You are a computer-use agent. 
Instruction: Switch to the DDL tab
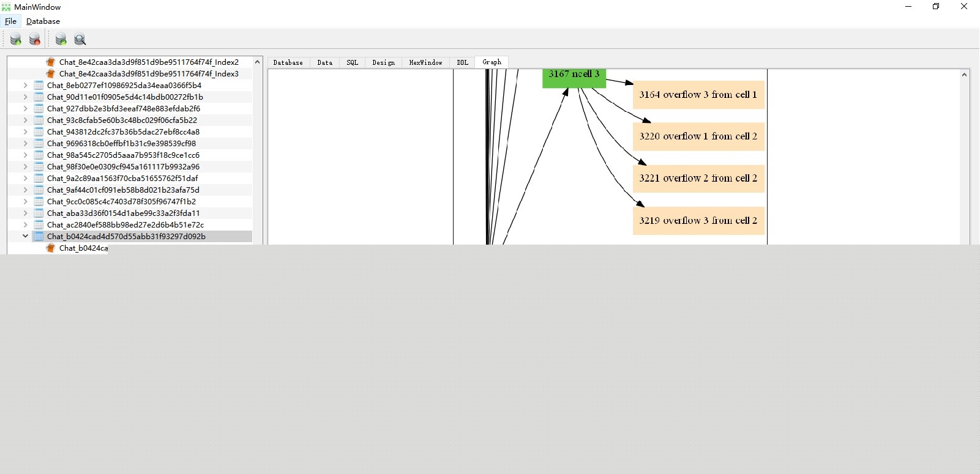pos(462,62)
